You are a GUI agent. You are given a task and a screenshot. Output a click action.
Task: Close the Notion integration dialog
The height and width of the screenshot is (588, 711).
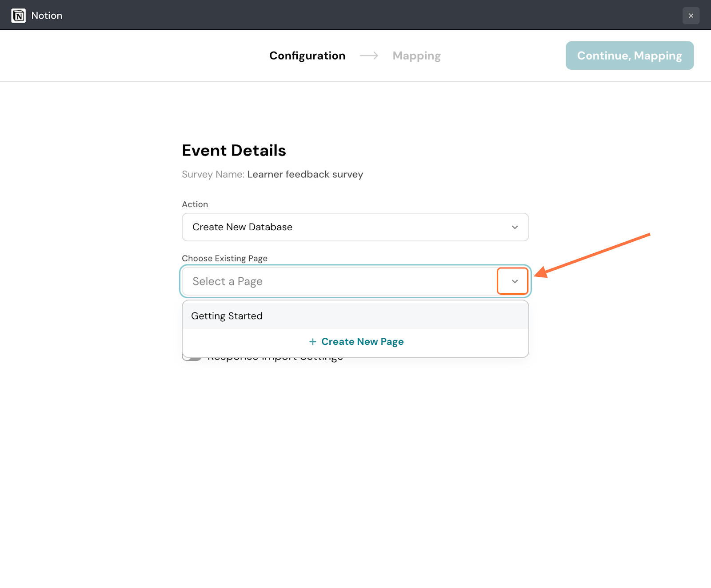pos(691,16)
